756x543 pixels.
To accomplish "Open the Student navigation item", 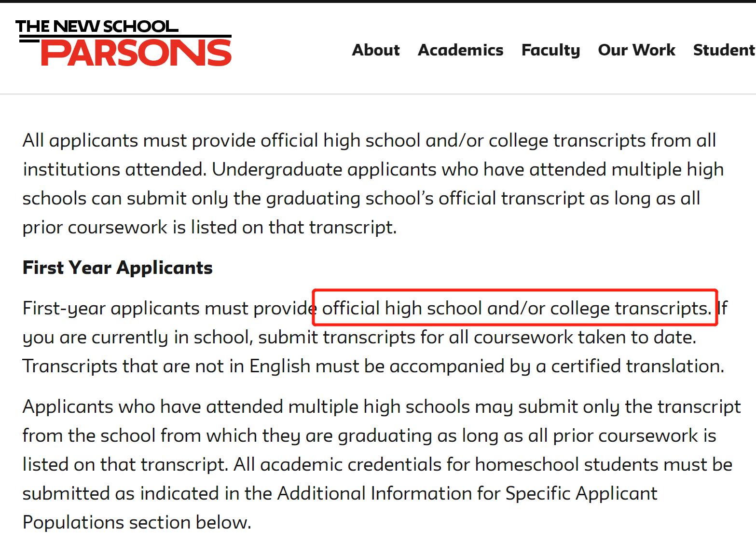I will [723, 50].
